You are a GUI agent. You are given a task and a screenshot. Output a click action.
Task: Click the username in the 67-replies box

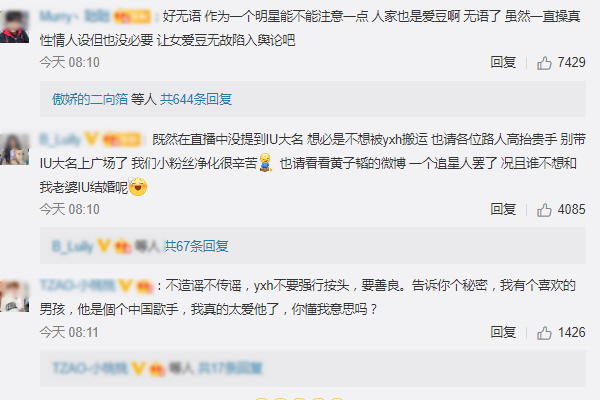point(73,246)
